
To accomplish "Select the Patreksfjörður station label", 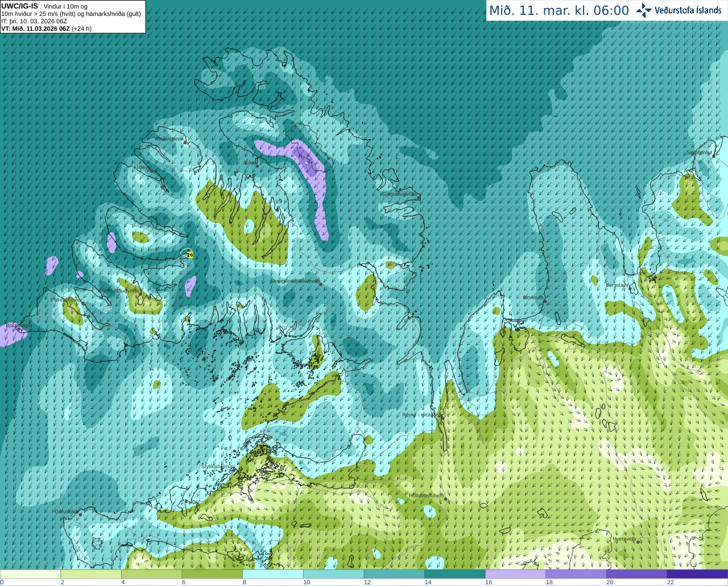I will [67, 299].
